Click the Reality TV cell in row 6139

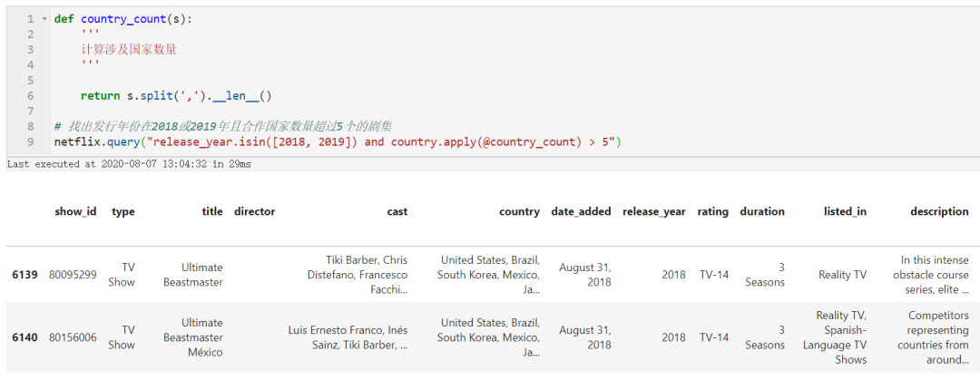point(842,275)
